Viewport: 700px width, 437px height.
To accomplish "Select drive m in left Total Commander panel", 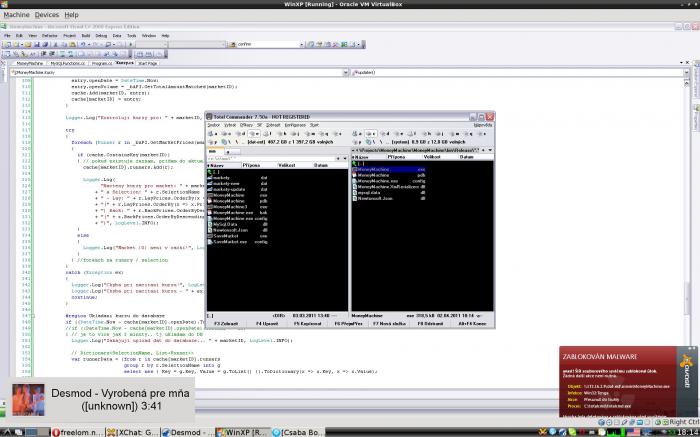I will point(310,133).
